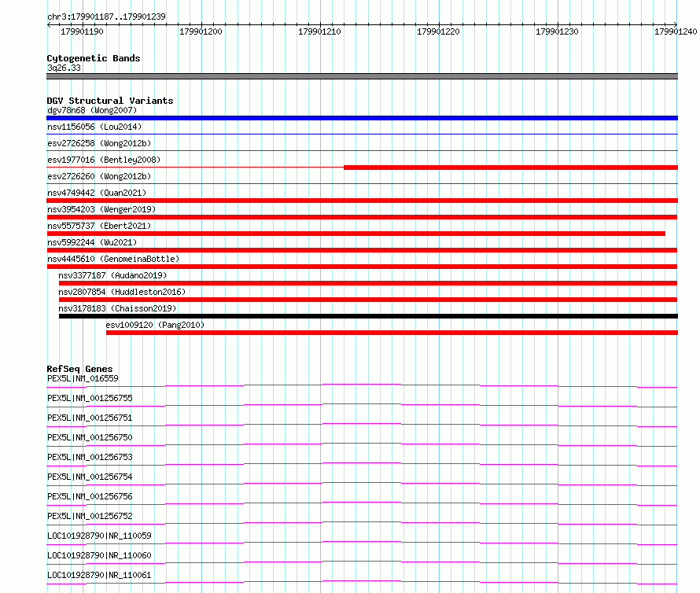
Task: Select the nsv3954203 (Wenger2019) variant label
Action: (x=101, y=209)
